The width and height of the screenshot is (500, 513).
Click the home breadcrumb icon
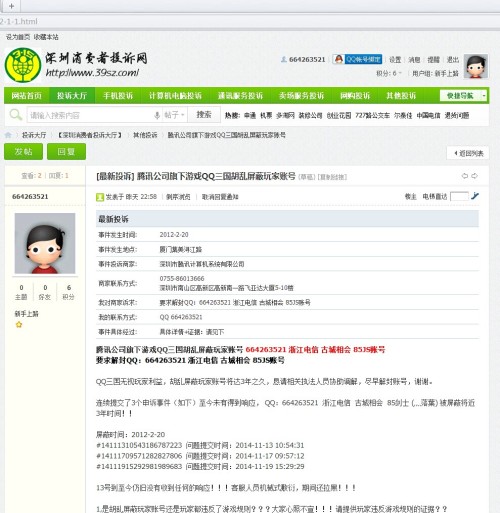click(8, 135)
